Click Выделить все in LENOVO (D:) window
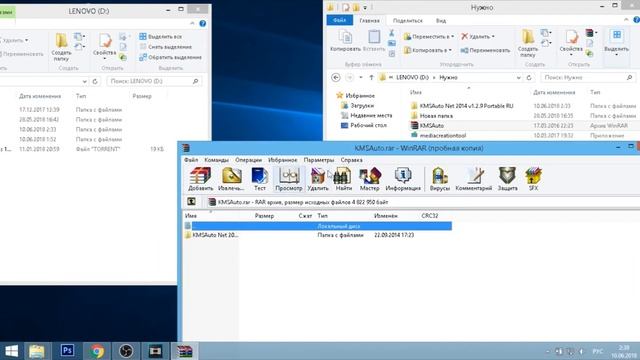640x360 pixels. click(160, 37)
